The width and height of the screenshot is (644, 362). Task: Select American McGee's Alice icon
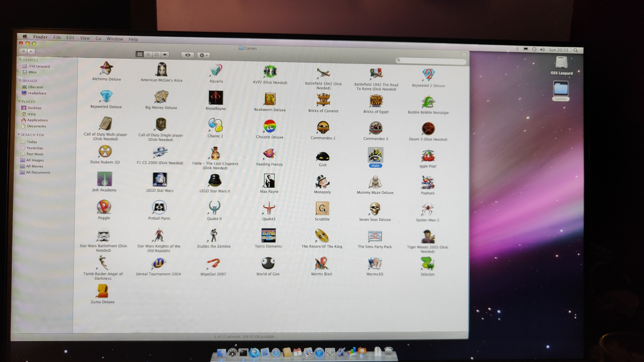pos(162,69)
